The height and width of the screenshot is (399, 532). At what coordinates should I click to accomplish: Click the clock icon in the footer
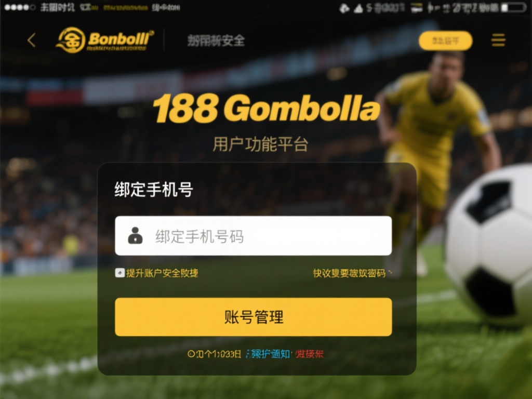point(191,354)
